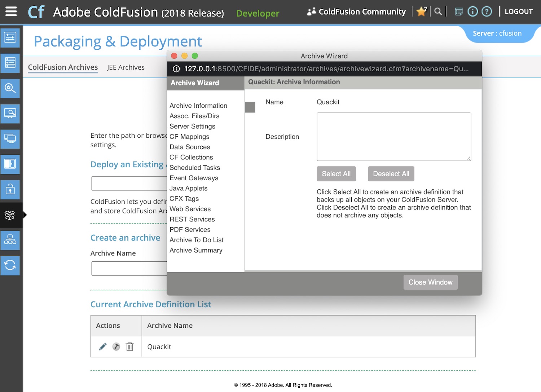Viewport: 541px width, 392px height.
Task: Open Server Settings sidebar icon
Action: (x=10, y=38)
